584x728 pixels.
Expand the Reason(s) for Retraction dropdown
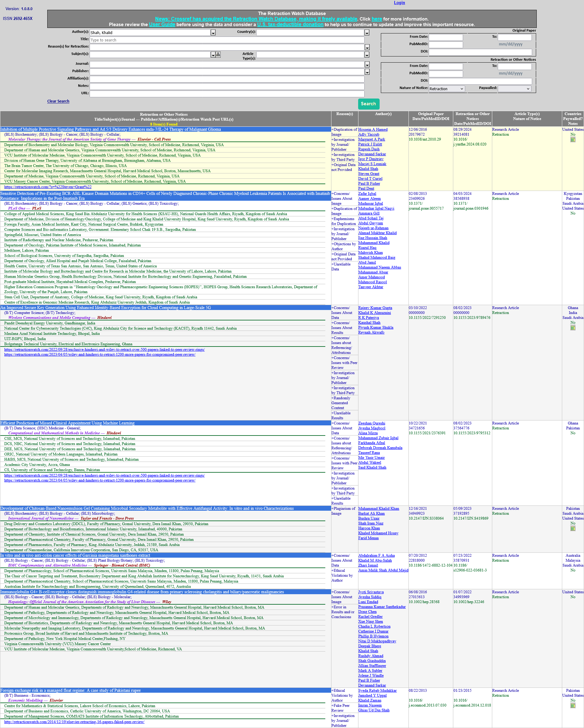(367, 48)
